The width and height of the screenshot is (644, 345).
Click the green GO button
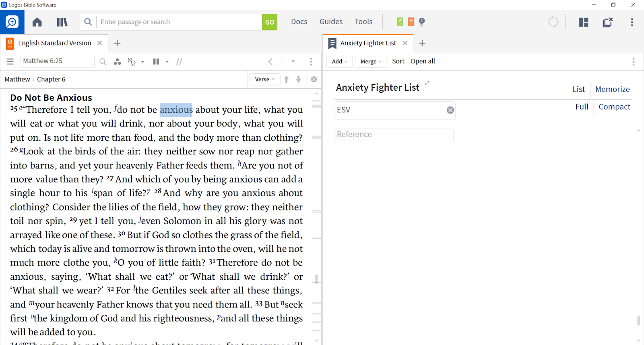click(x=270, y=22)
